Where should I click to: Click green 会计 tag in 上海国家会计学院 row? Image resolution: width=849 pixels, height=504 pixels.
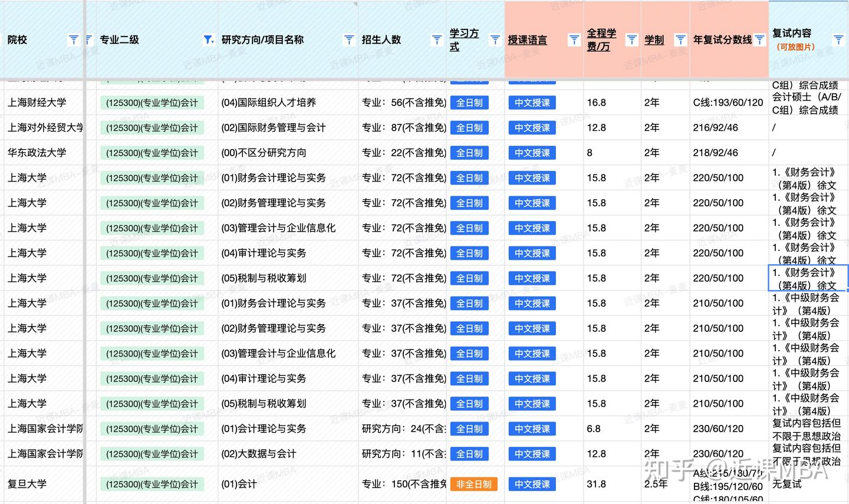coord(153,429)
